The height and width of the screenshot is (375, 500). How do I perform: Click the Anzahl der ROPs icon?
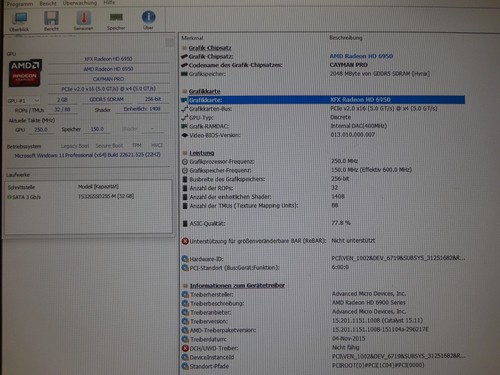pos(185,188)
